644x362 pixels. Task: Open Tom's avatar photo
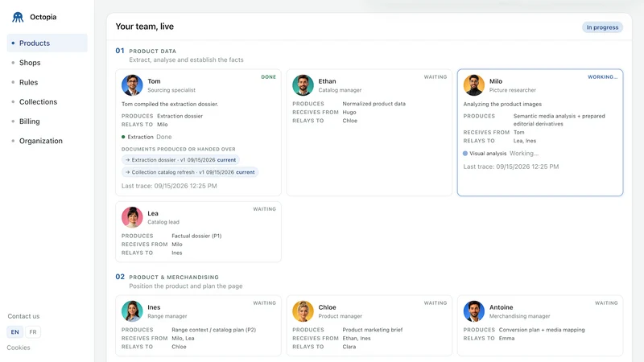coord(132,85)
